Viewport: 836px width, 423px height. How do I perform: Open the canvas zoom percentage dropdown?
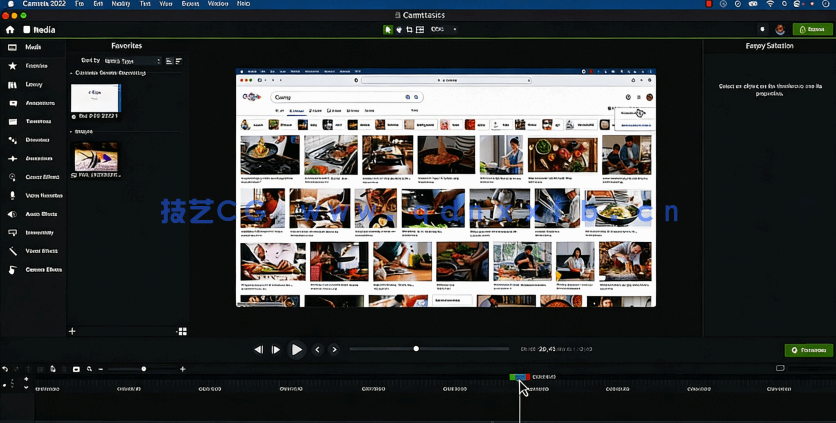click(x=443, y=30)
